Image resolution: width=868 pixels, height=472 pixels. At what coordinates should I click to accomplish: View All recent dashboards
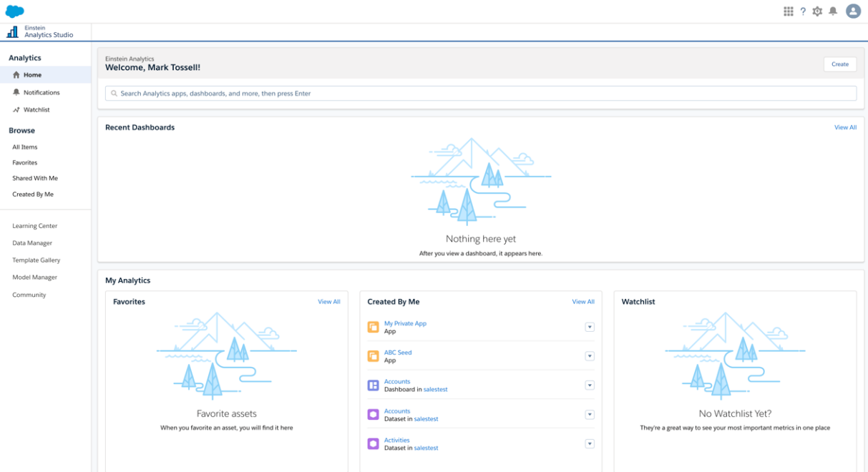tap(845, 127)
